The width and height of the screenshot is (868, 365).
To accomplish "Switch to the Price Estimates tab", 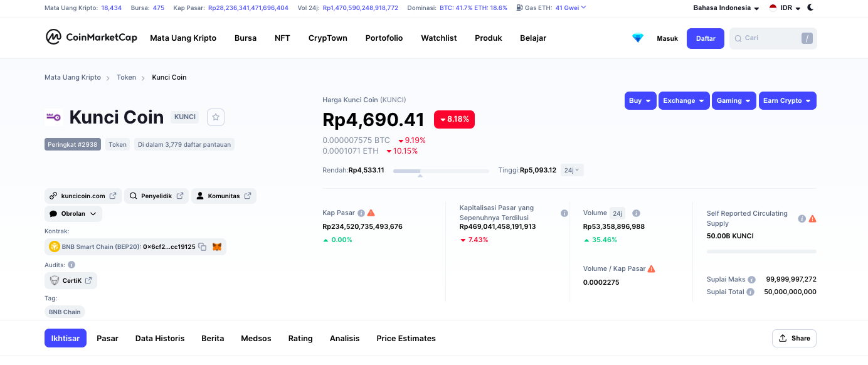I will tap(406, 338).
